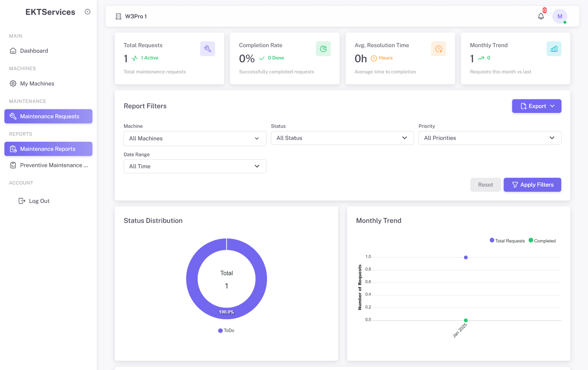
Task: Toggle ToDo legend in Status Distribution chart
Action: [226, 330]
